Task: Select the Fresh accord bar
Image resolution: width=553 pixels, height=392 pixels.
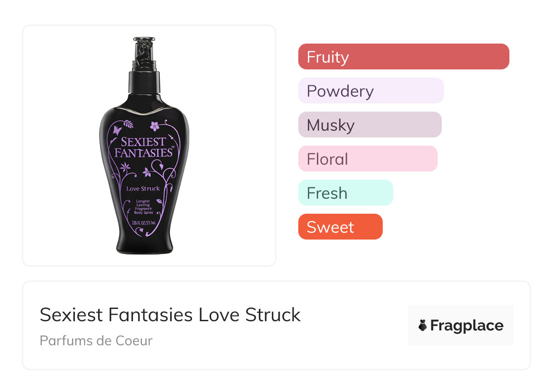Action: [345, 193]
